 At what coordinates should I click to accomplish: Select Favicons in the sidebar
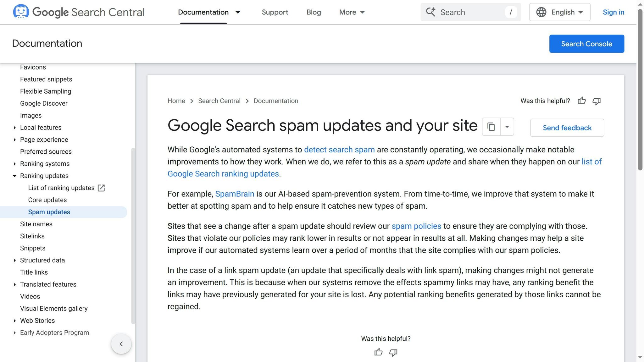coord(33,67)
